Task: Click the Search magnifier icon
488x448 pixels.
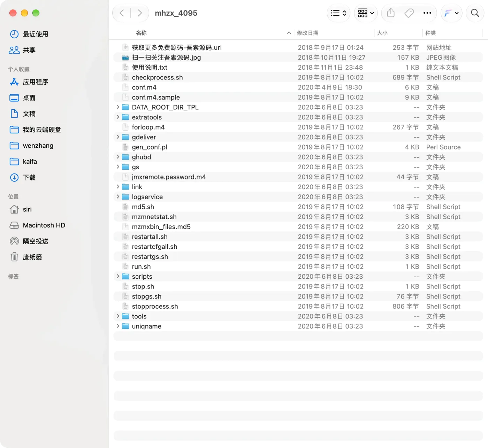Action: 475,13
